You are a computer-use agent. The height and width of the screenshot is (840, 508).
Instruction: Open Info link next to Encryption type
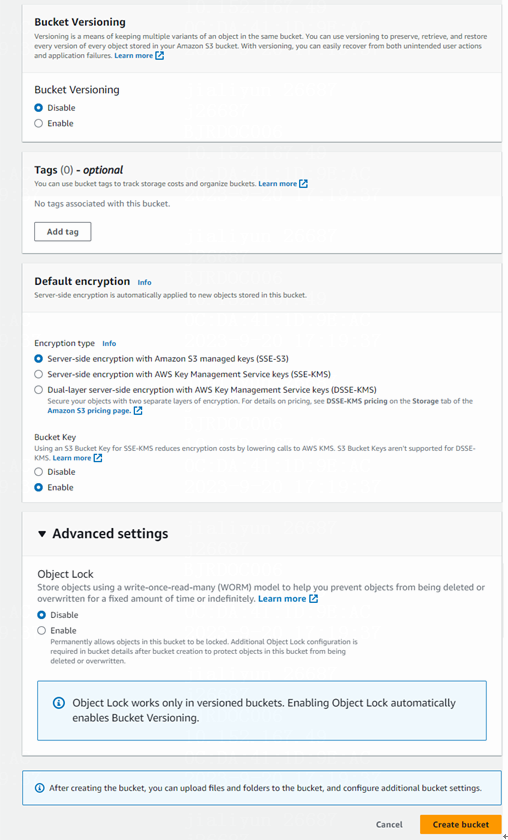[x=109, y=343]
